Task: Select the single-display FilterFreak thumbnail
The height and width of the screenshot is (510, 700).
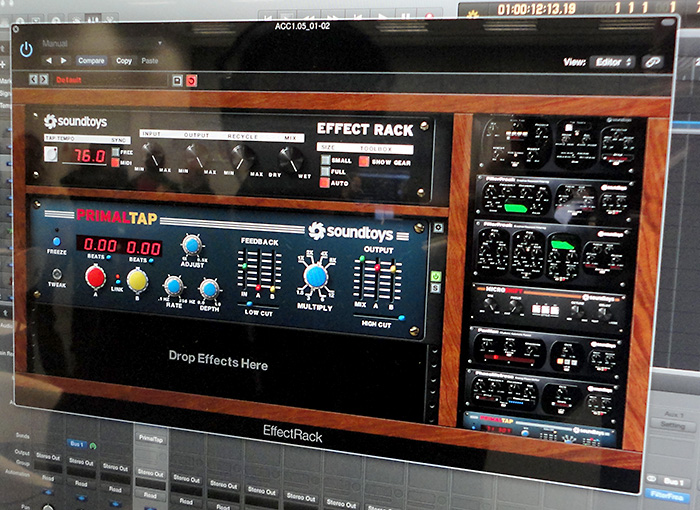Action: pyautogui.click(x=555, y=197)
